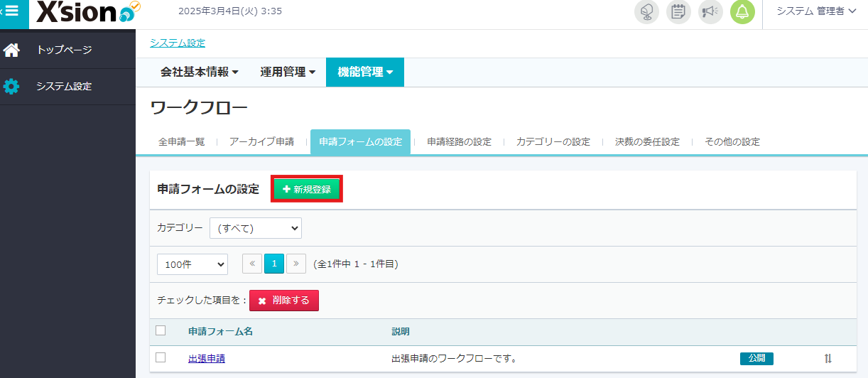Click the (全1件中 1 - 1件目) count text
The image size is (868, 378).
(356, 264)
